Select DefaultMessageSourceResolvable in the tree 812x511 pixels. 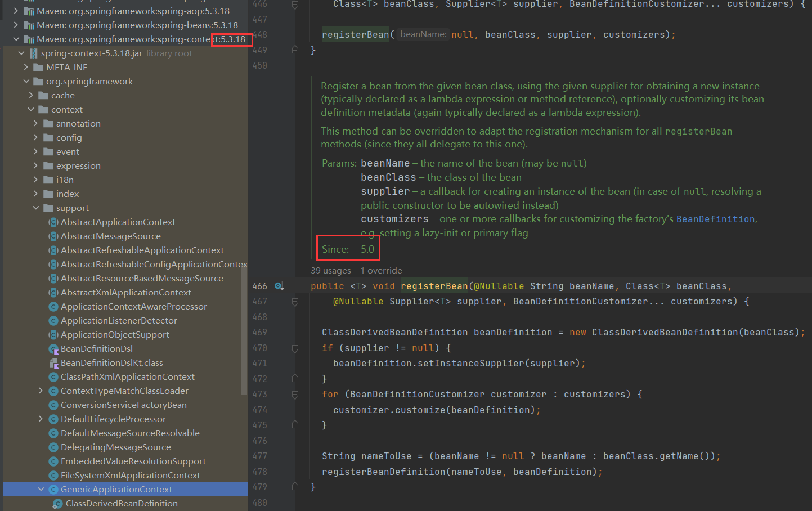(130, 433)
